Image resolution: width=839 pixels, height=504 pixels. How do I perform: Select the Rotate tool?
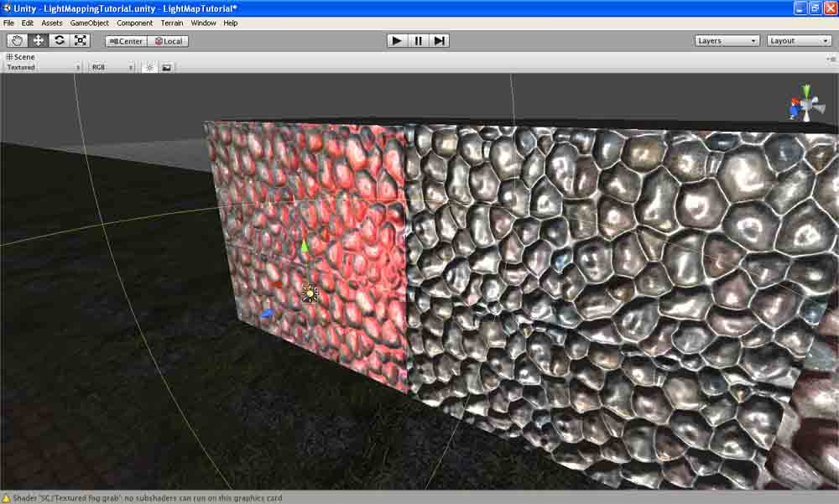tap(59, 39)
